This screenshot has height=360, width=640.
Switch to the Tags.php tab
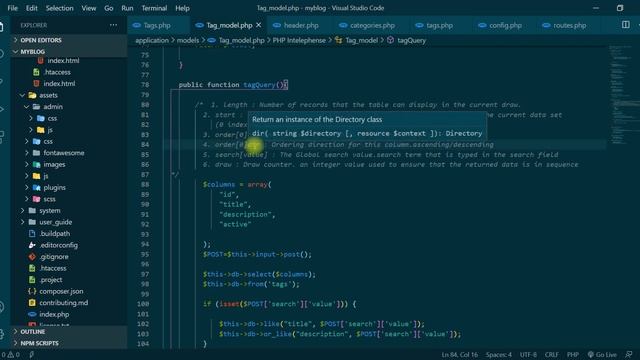point(157,25)
